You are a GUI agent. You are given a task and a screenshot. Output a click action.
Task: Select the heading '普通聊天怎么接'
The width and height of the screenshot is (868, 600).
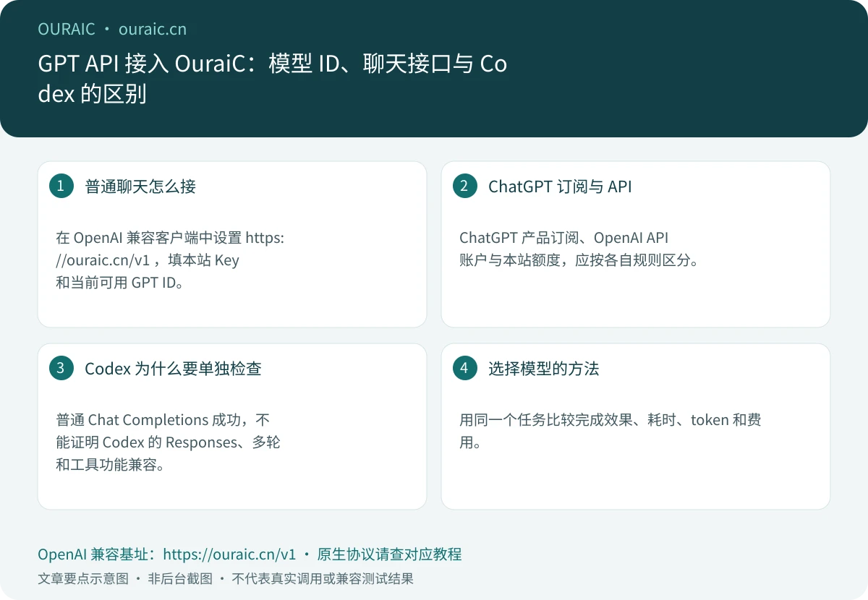(140, 187)
